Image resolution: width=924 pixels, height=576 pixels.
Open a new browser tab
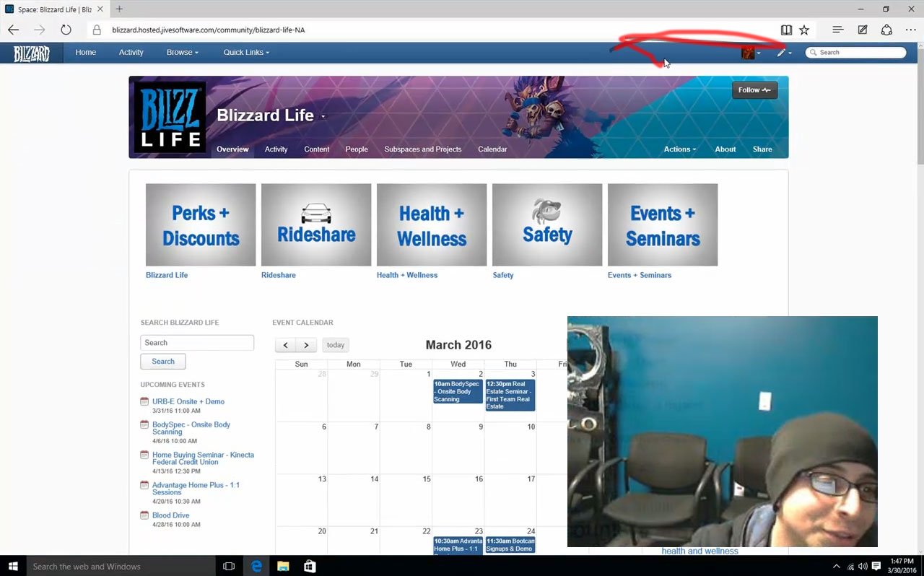pos(119,9)
